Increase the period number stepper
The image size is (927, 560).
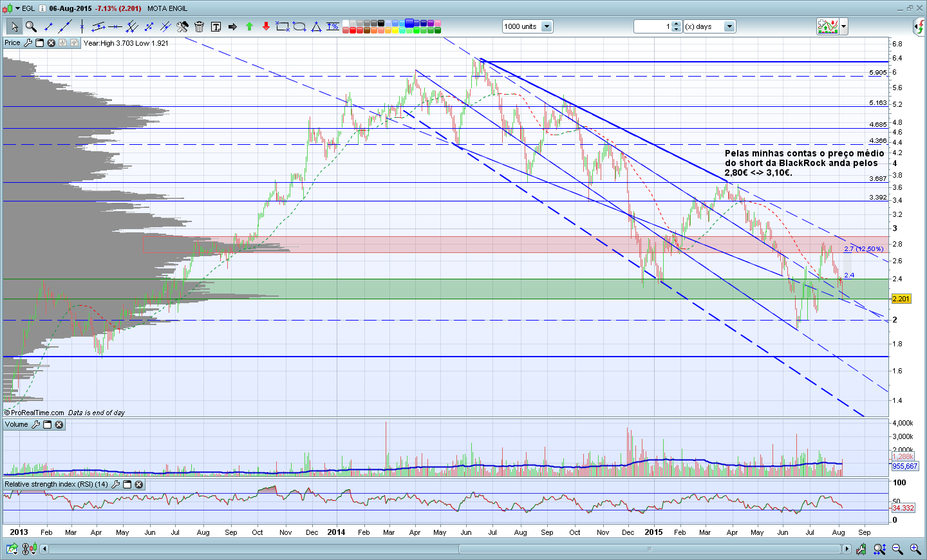[676, 24]
